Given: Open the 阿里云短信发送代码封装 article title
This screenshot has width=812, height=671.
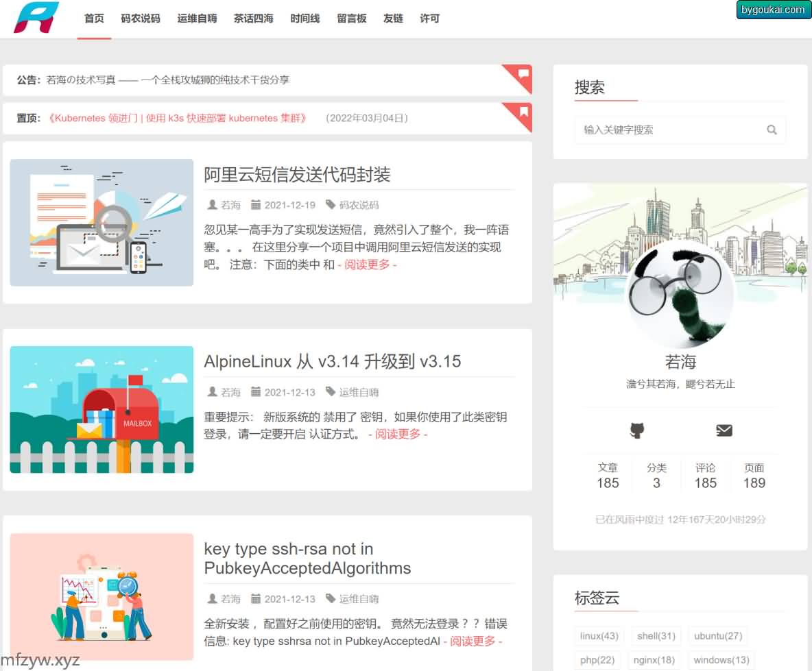Looking at the screenshot, I should click(x=297, y=175).
